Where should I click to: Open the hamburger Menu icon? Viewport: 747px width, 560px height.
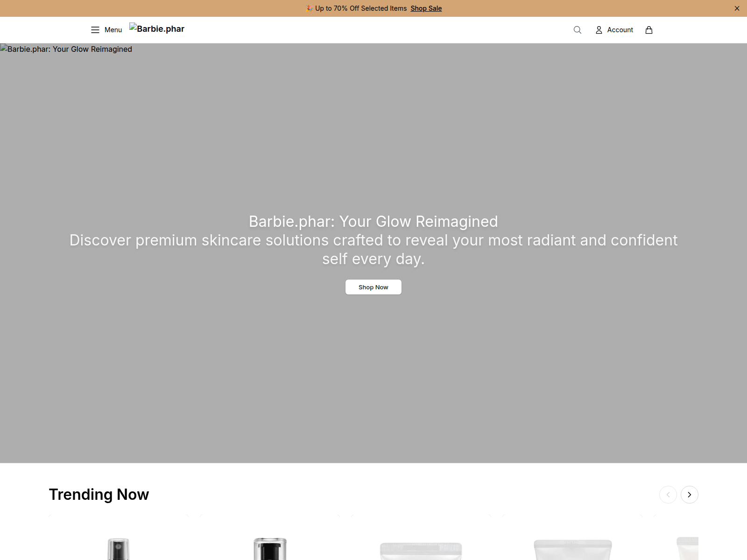tap(95, 30)
